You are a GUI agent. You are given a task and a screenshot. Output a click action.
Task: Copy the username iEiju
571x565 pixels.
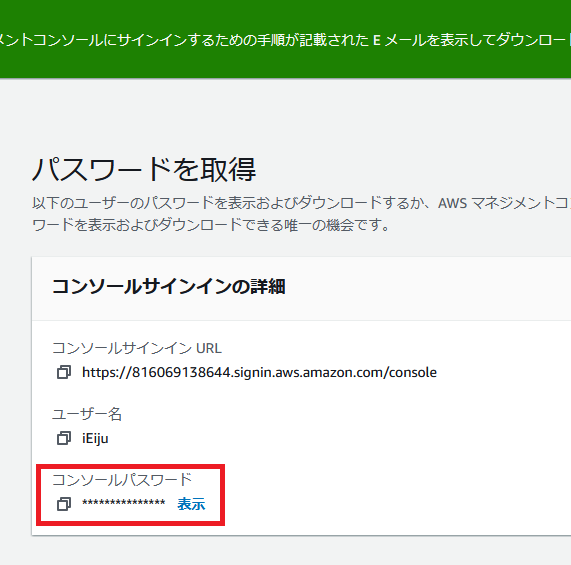tap(64, 438)
